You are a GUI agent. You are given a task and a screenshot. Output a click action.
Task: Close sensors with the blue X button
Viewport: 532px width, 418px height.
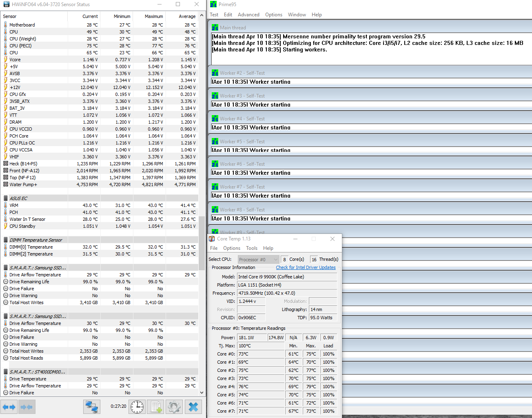(x=193, y=407)
